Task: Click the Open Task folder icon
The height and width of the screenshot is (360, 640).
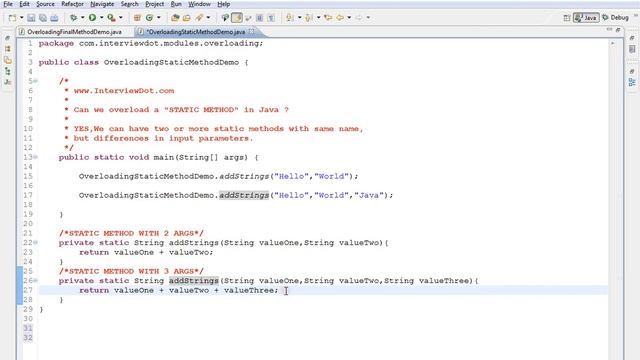Action: [x=187, y=18]
